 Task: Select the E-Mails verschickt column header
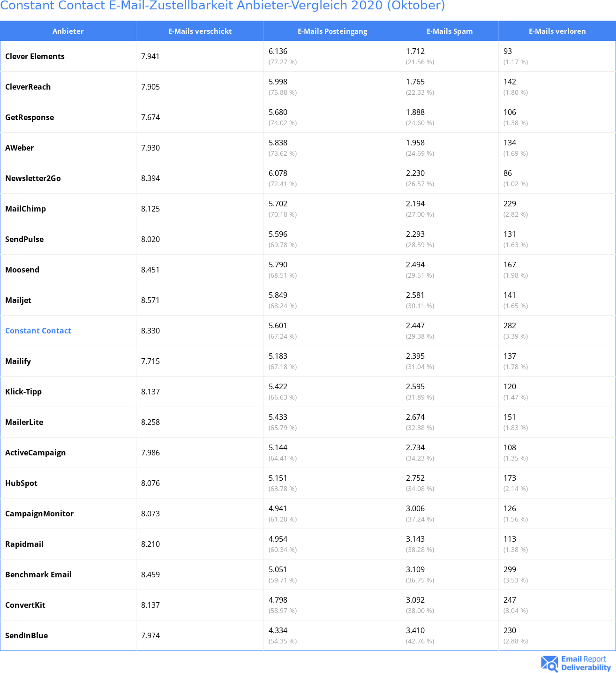pos(200,31)
